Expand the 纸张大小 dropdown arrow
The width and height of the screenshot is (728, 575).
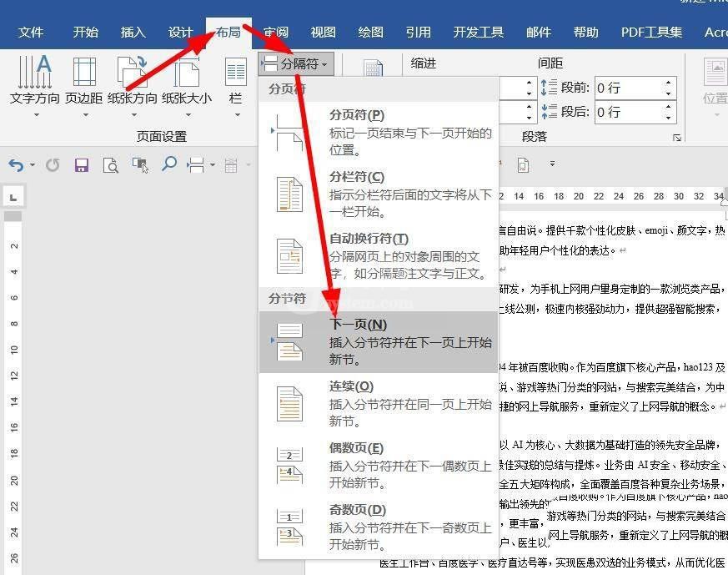[x=188, y=114]
